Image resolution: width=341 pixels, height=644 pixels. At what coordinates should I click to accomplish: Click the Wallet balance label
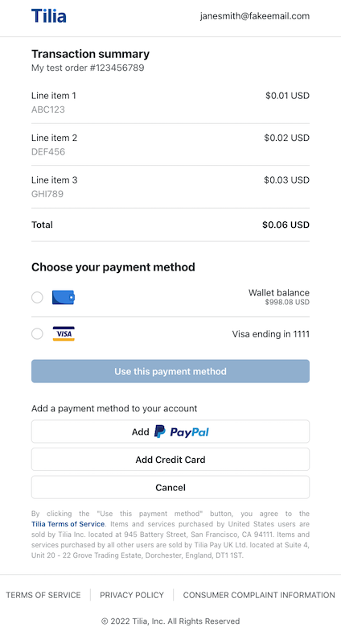pyautogui.click(x=278, y=293)
